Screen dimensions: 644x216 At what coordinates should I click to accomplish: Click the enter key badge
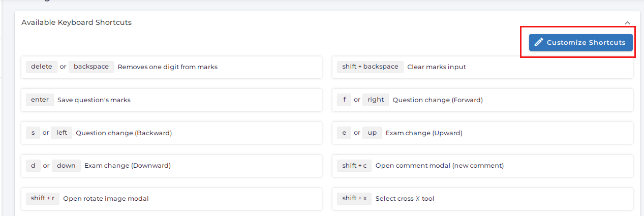click(40, 100)
